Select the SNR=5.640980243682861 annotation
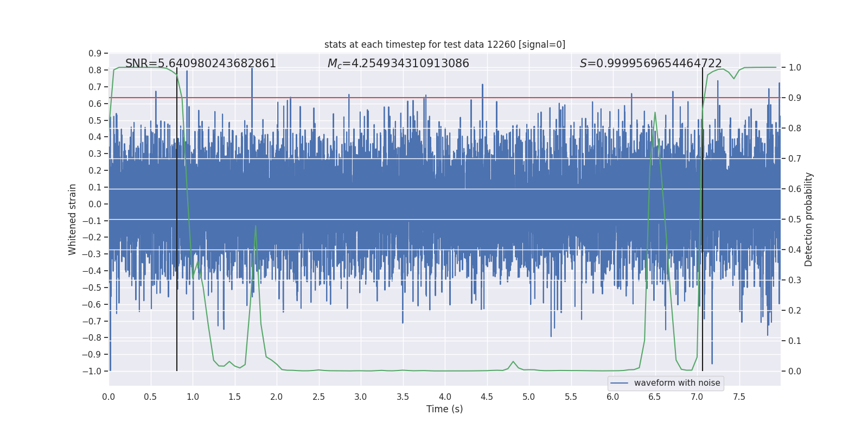868x434 pixels. pos(201,63)
